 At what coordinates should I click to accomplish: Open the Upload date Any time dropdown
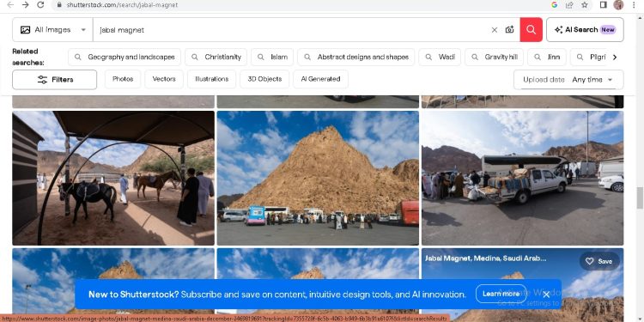(x=568, y=80)
